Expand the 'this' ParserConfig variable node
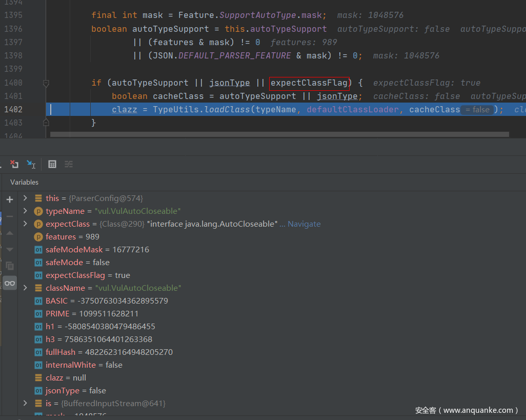Image resolution: width=526 pixels, height=420 pixels. coord(25,198)
